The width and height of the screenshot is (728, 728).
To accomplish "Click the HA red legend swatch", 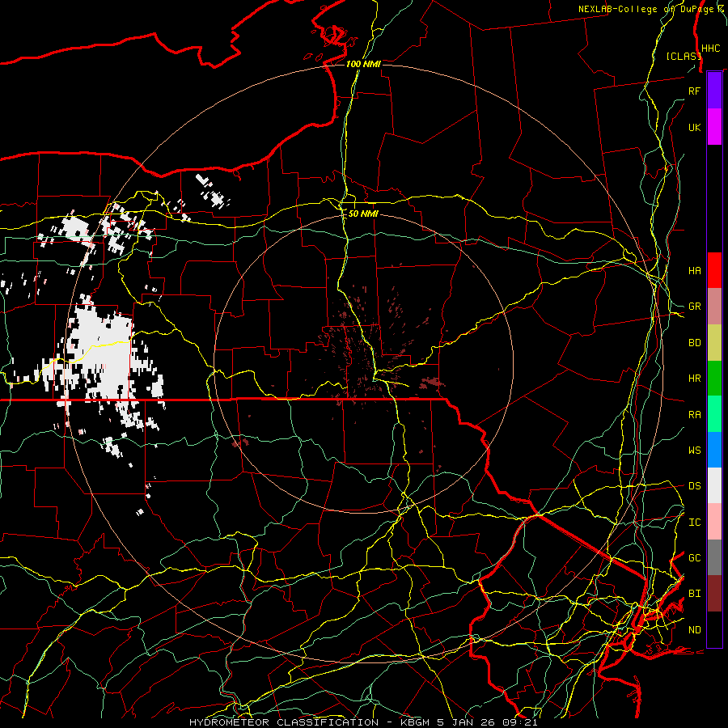I will [x=714, y=270].
